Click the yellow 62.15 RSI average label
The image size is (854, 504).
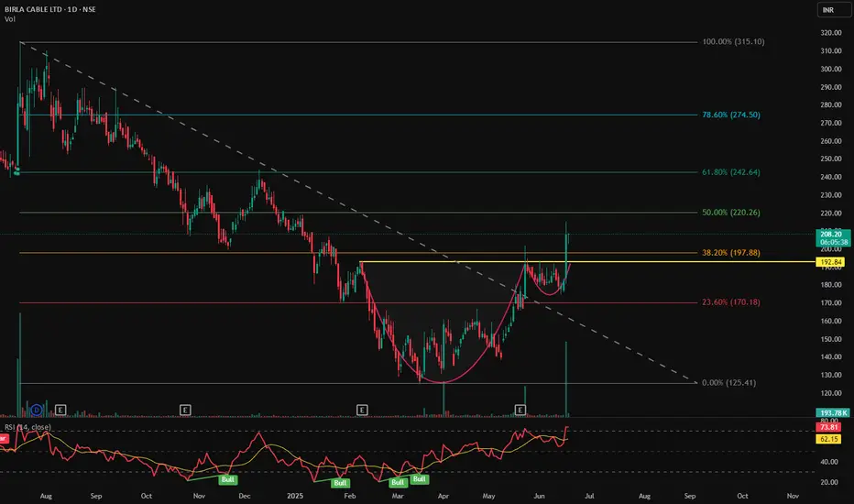[x=828, y=439]
